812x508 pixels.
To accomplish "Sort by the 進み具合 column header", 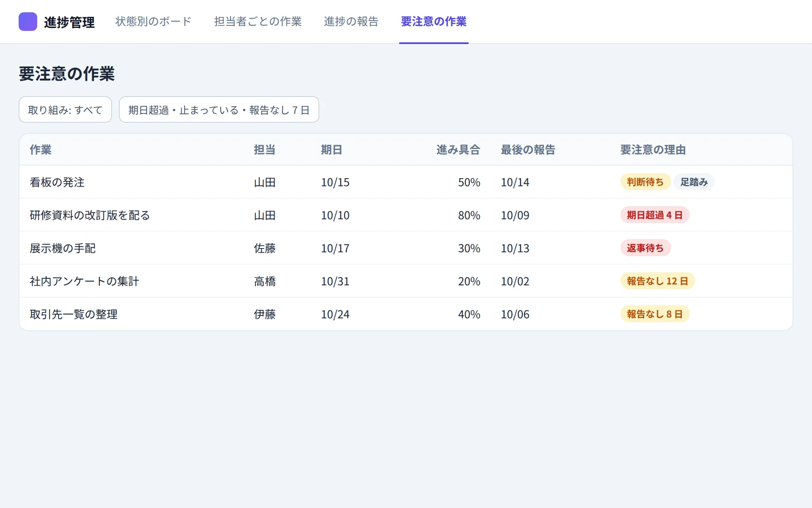I will point(458,150).
